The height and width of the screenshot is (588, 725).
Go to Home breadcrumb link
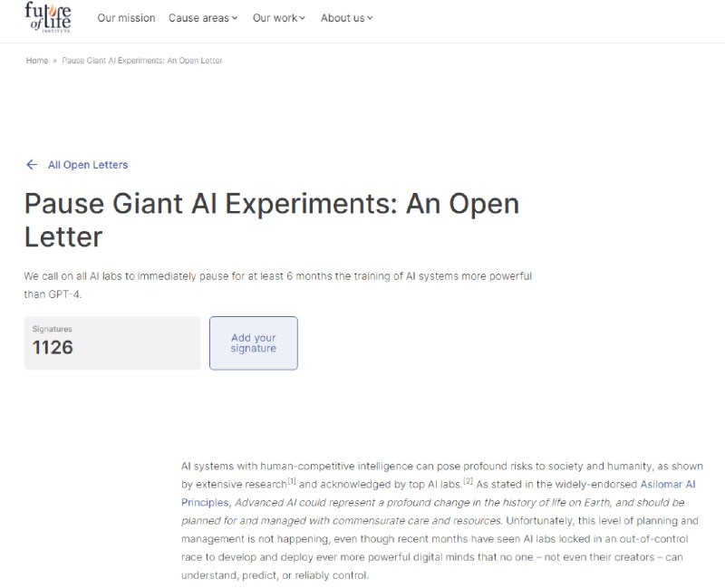[37, 61]
